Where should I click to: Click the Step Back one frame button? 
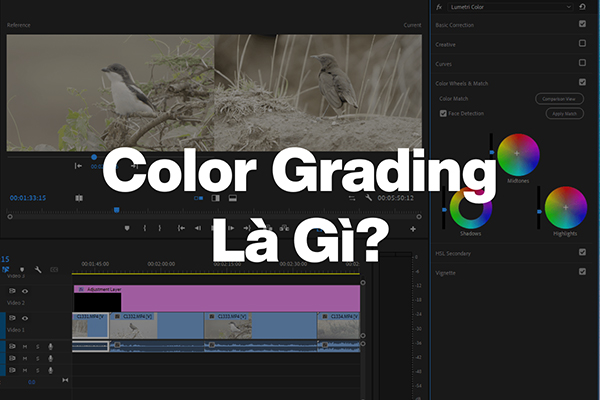(x=197, y=228)
